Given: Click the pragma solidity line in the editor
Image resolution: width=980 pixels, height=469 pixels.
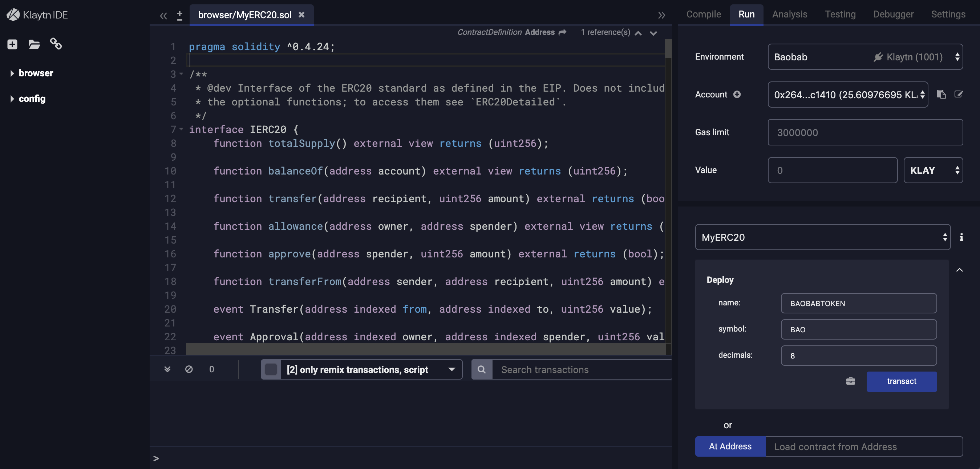Looking at the screenshot, I should (x=262, y=47).
